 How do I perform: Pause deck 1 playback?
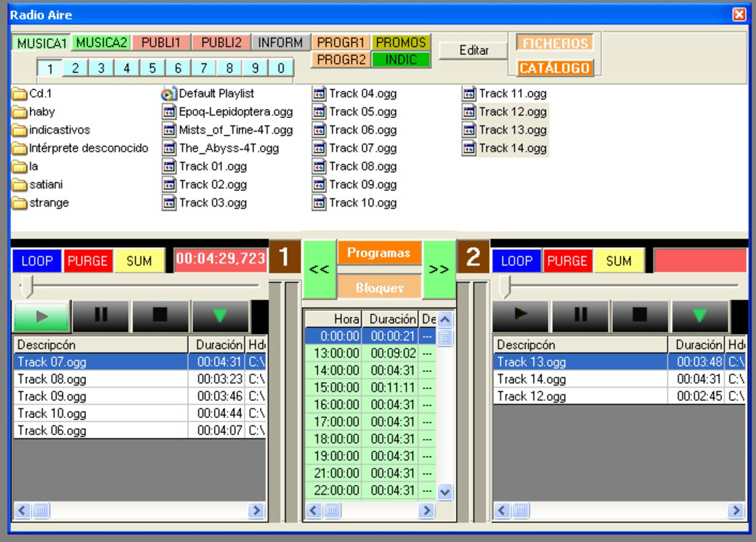101,316
